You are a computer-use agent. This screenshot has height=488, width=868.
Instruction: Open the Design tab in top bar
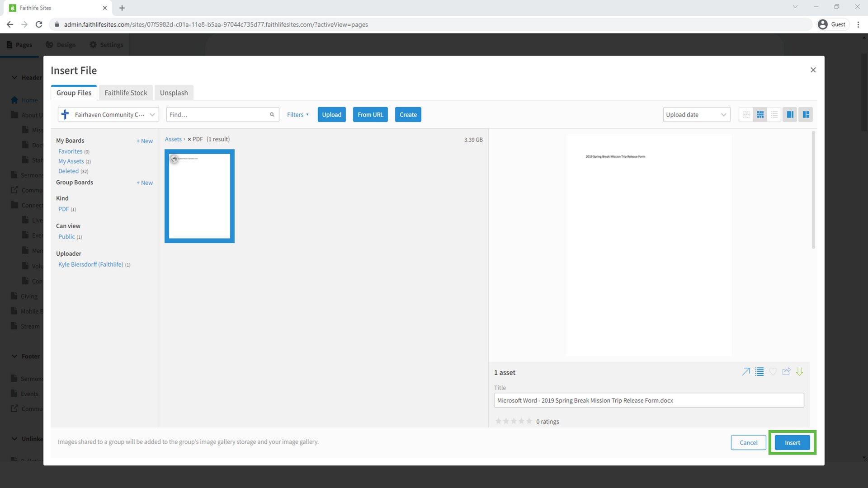(x=61, y=45)
